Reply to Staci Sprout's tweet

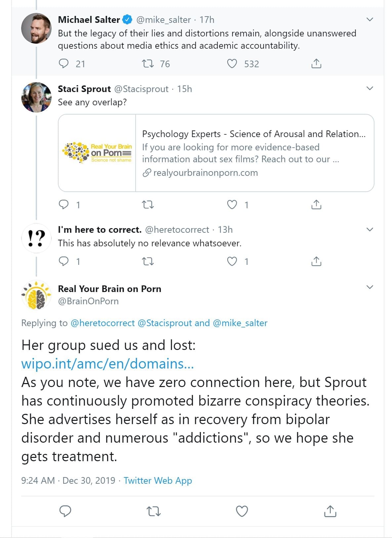point(64,205)
